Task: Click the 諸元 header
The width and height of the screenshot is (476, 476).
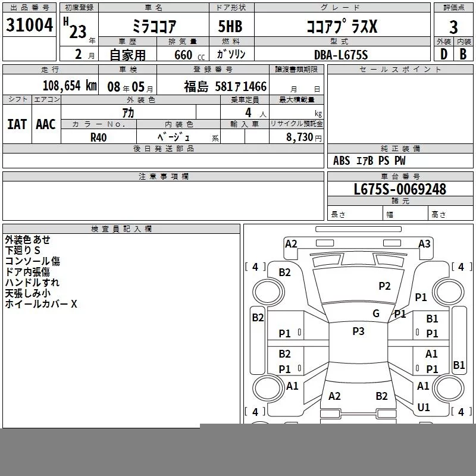Action: (x=400, y=201)
